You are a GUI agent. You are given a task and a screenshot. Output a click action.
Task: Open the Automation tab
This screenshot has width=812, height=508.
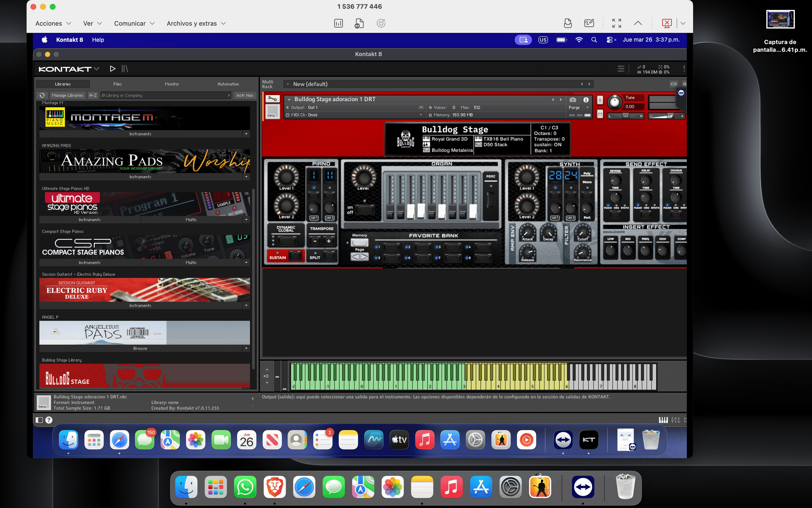228,84
